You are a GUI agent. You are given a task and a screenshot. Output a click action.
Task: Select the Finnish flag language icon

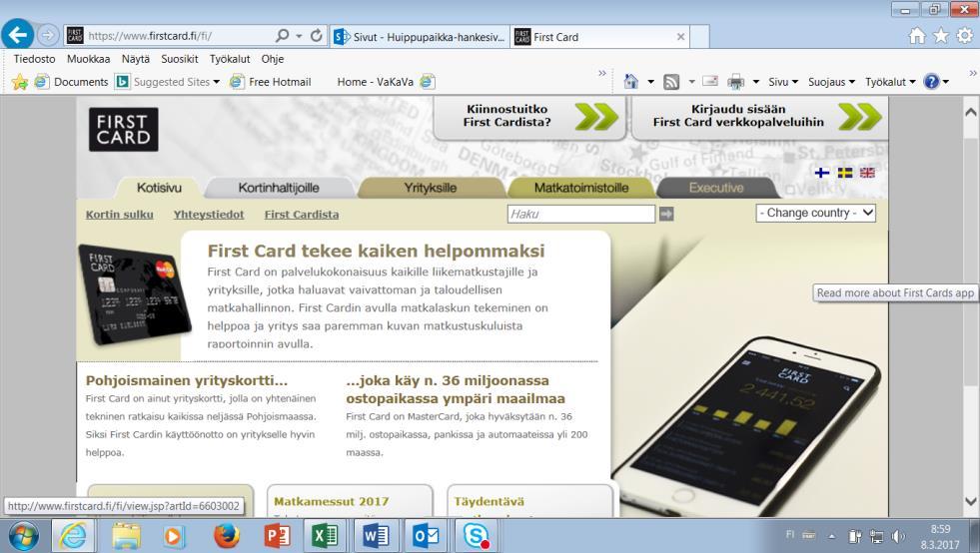pyautogui.click(x=822, y=173)
